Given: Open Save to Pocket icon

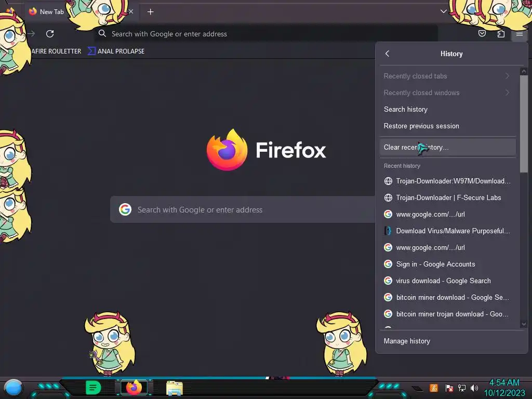Looking at the screenshot, I should [x=482, y=33].
